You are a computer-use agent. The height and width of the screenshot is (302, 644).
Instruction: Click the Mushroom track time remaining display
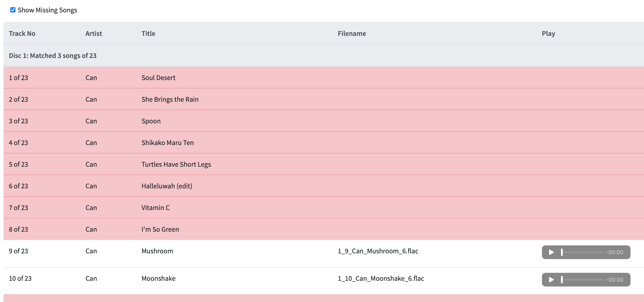tap(614, 252)
